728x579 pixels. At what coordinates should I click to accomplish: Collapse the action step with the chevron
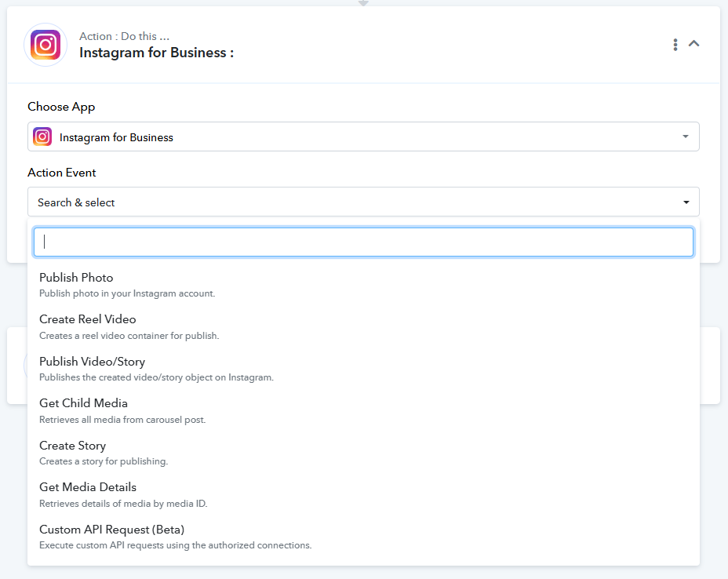(693, 43)
